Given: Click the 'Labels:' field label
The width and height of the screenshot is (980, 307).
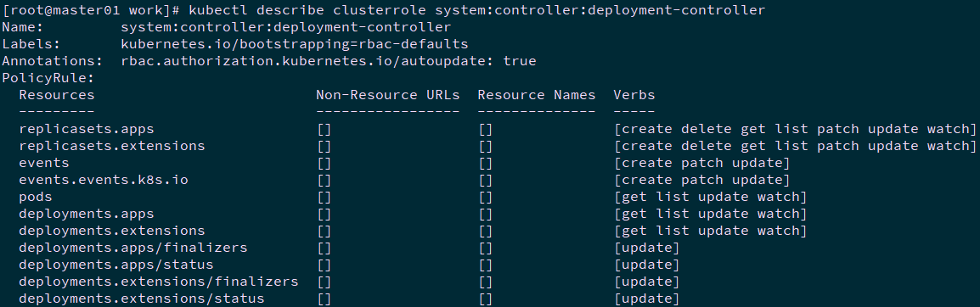Looking at the screenshot, I should coord(31,45).
